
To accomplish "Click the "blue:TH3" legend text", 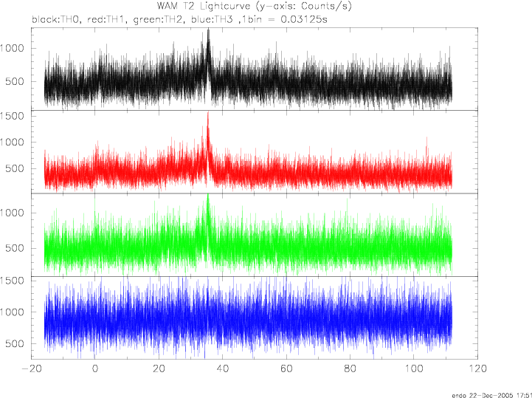I will 211,19.
